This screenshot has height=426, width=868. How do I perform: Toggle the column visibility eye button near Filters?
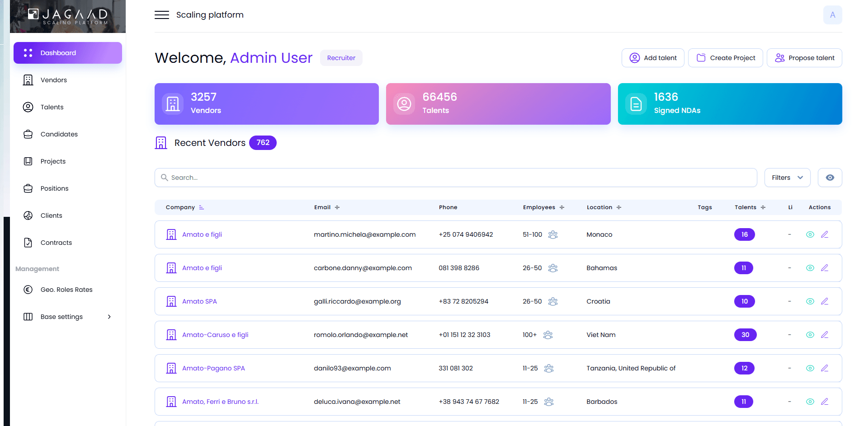tap(830, 178)
